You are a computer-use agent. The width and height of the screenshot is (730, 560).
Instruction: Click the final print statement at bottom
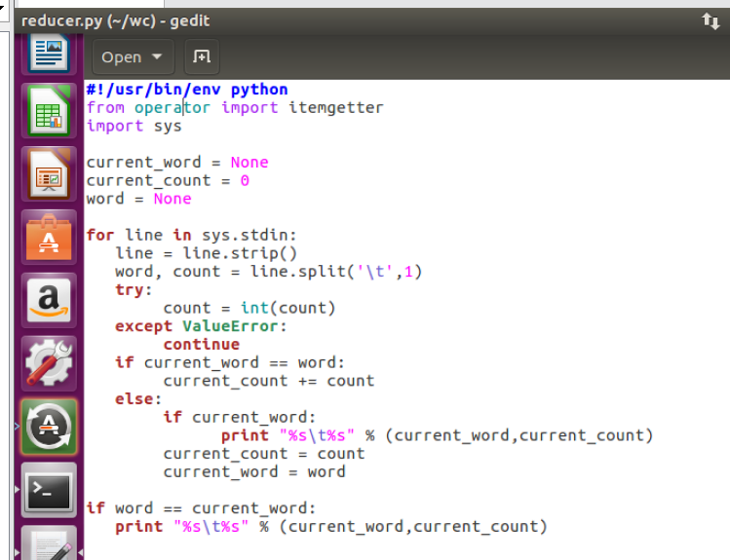tap(331, 527)
